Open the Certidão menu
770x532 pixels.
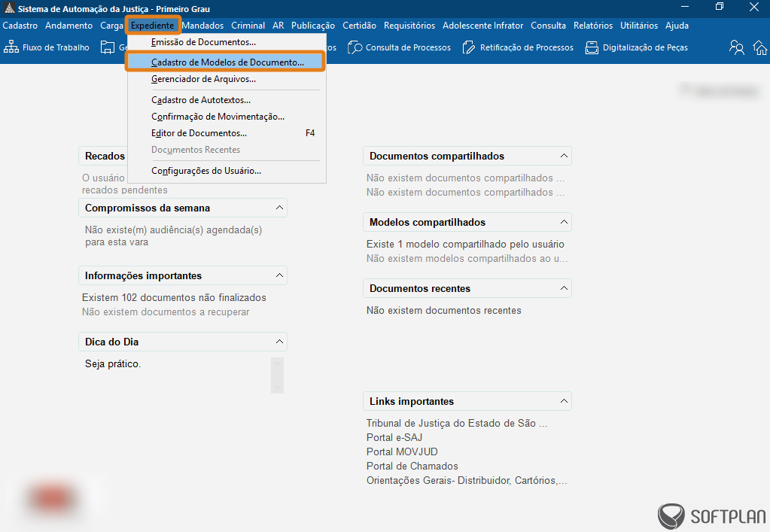(360, 26)
